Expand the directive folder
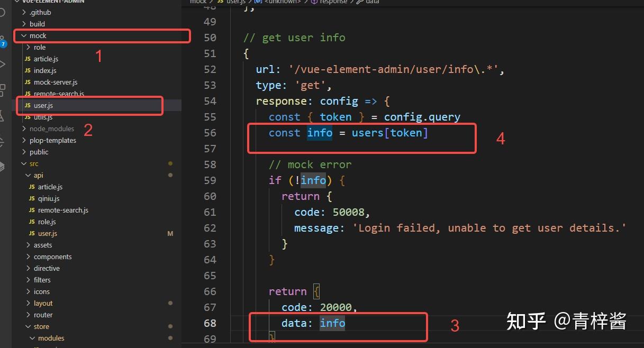644x348 pixels. [x=47, y=268]
